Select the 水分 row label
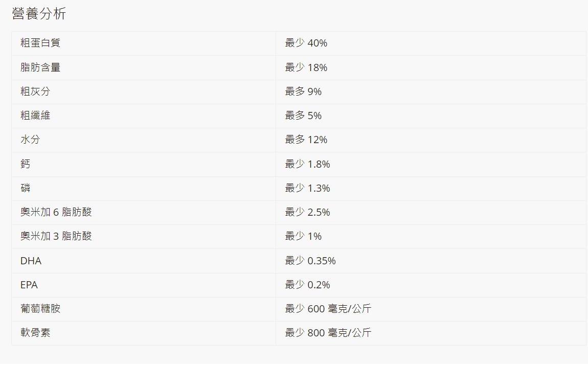The height and width of the screenshot is (365, 588). pos(30,140)
